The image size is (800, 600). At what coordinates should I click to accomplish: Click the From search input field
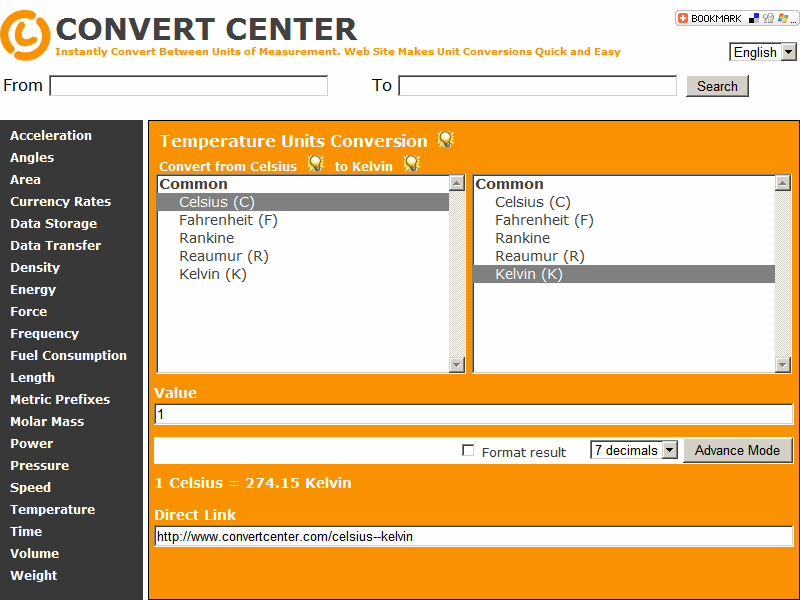point(188,86)
